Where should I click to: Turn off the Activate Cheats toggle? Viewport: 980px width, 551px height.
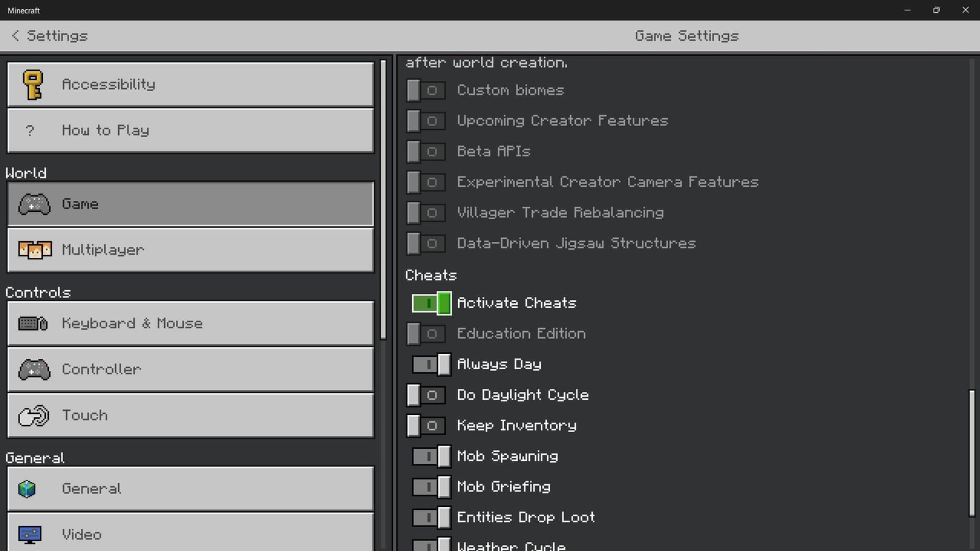click(x=431, y=303)
